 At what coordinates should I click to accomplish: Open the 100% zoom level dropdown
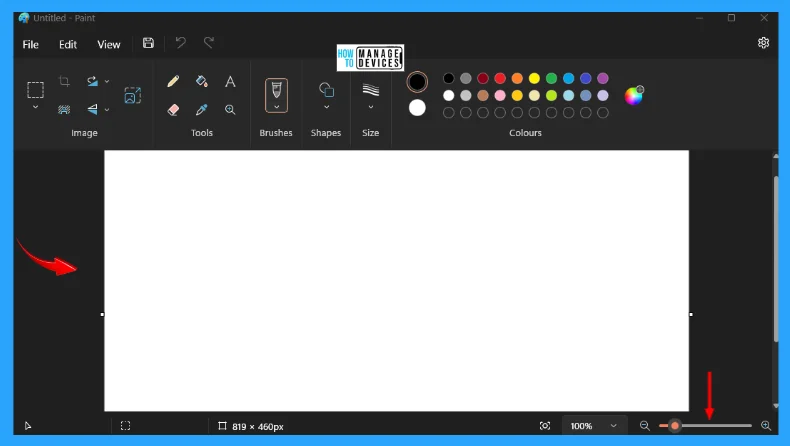click(x=594, y=426)
